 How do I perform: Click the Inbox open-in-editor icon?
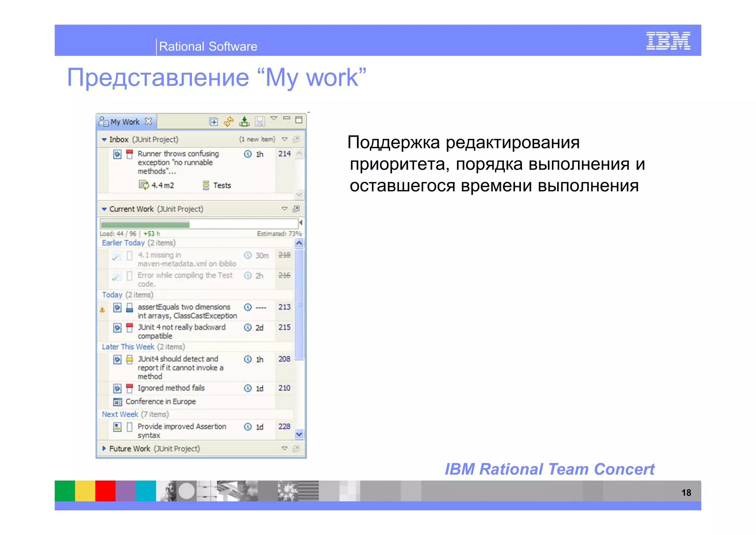click(x=296, y=139)
